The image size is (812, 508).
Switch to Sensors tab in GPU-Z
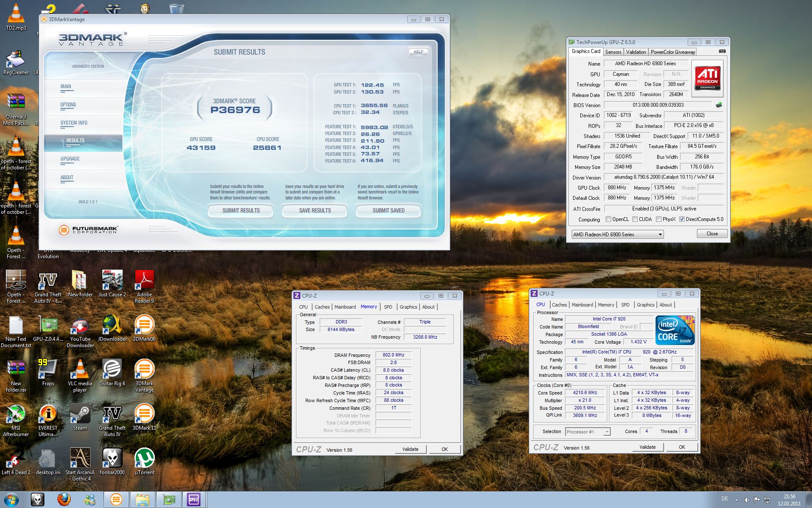click(x=613, y=52)
